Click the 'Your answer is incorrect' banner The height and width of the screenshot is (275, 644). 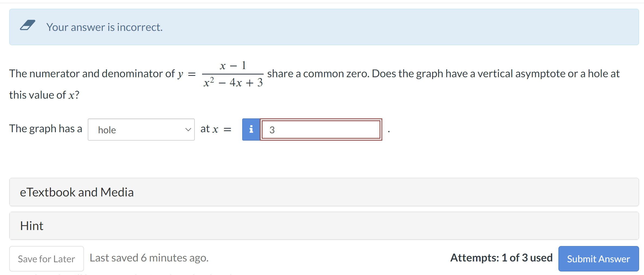[104, 27]
